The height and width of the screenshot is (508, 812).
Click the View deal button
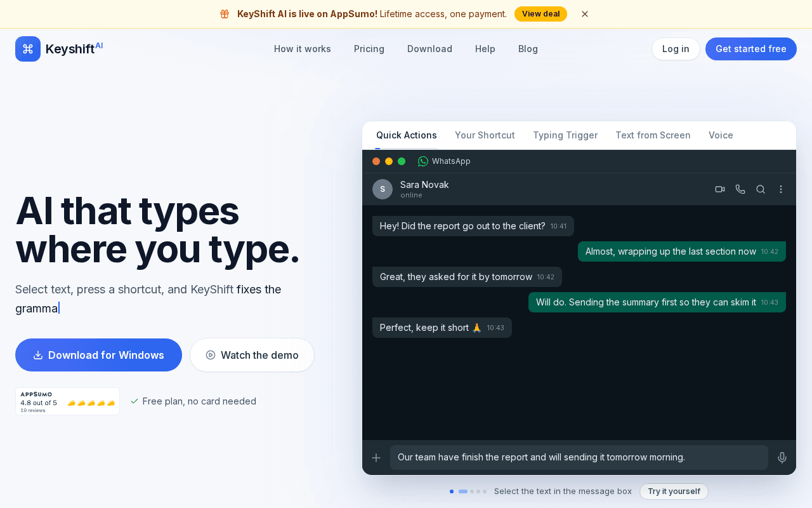click(540, 14)
